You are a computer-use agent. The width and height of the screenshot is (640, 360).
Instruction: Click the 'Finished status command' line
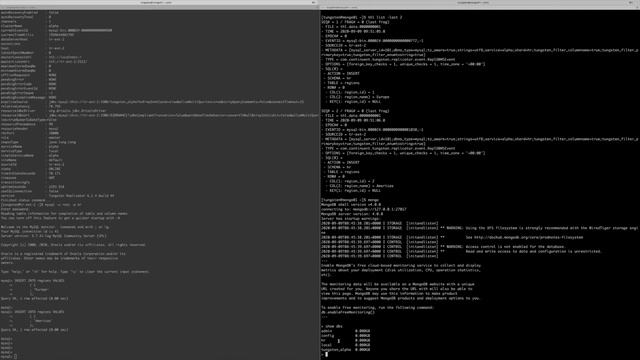23,200
